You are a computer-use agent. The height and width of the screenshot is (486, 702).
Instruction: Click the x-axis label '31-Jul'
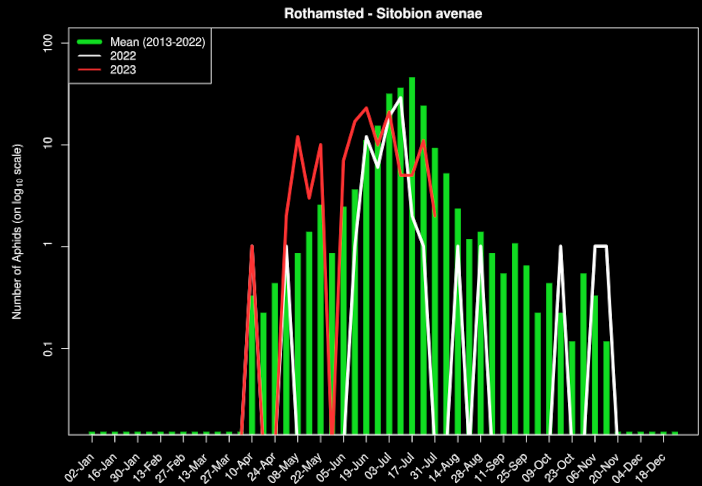click(x=424, y=466)
